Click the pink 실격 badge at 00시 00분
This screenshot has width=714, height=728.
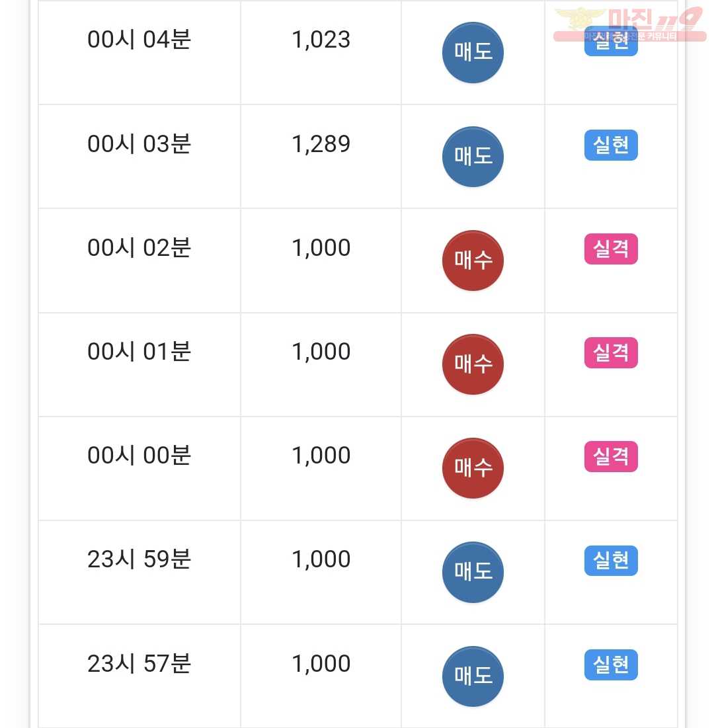pyautogui.click(x=611, y=456)
